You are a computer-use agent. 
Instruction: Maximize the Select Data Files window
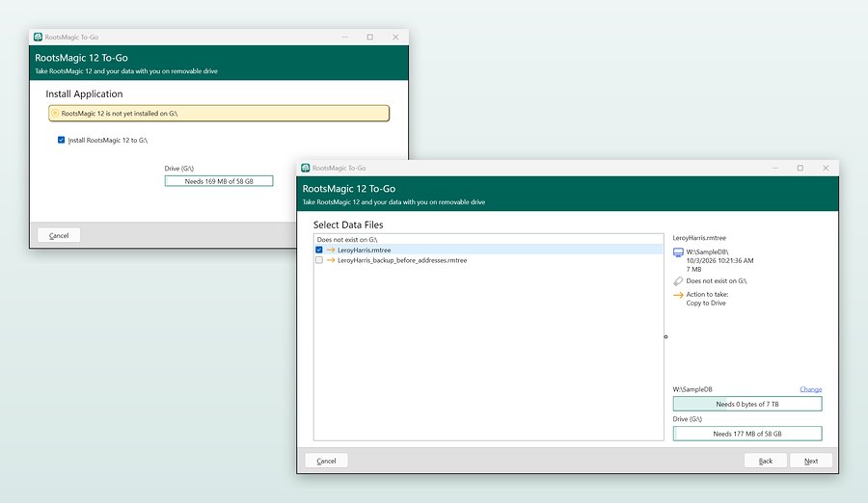(800, 168)
